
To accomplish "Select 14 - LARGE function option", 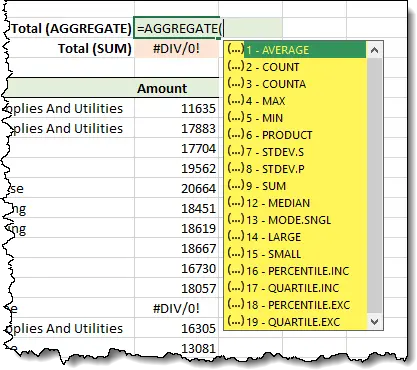I will (x=296, y=237).
